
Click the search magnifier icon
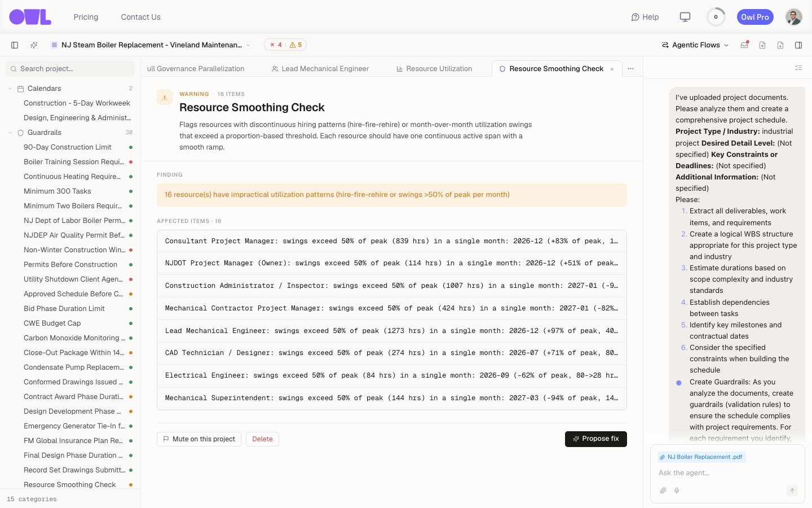pos(13,69)
